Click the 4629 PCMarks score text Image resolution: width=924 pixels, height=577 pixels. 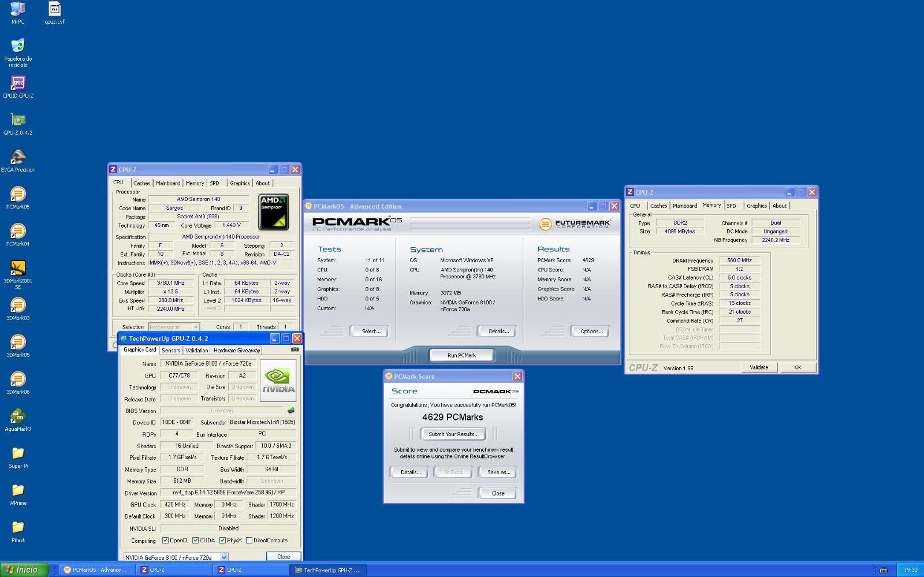[x=453, y=417]
